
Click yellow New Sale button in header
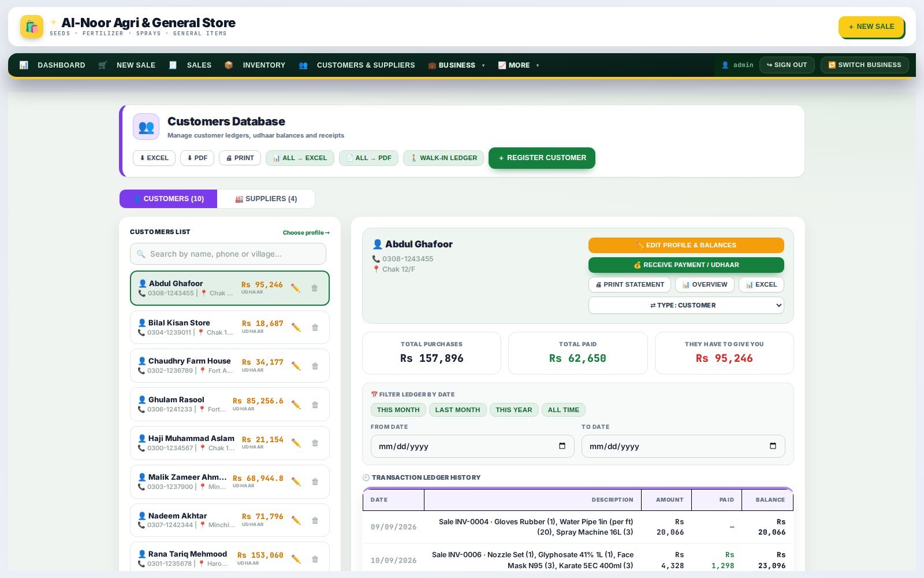pyautogui.click(x=871, y=27)
